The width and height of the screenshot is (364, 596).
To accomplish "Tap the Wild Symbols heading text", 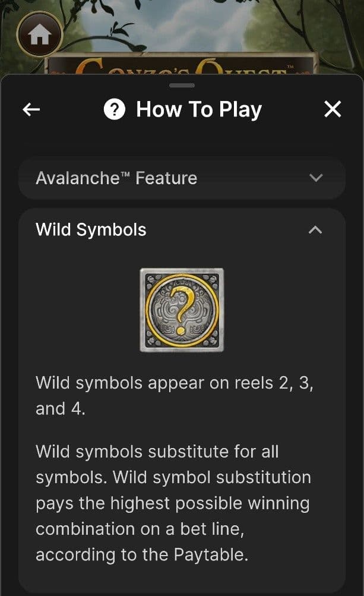I will 90,229.
